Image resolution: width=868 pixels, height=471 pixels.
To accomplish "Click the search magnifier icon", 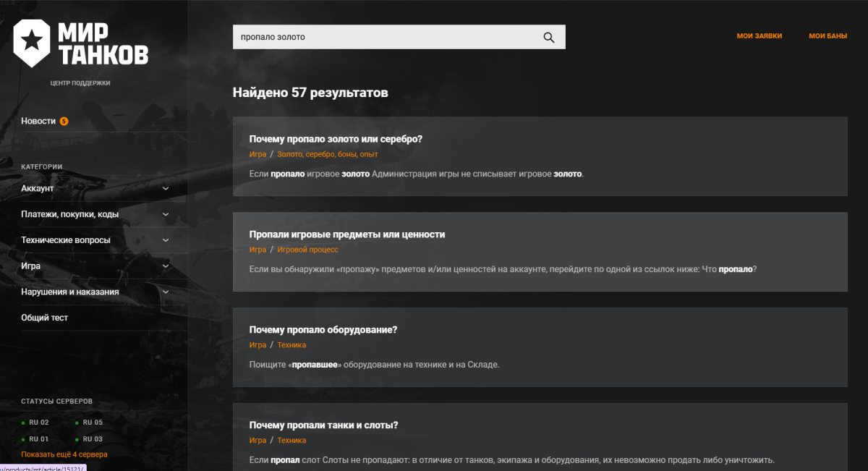I will click(549, 38).
